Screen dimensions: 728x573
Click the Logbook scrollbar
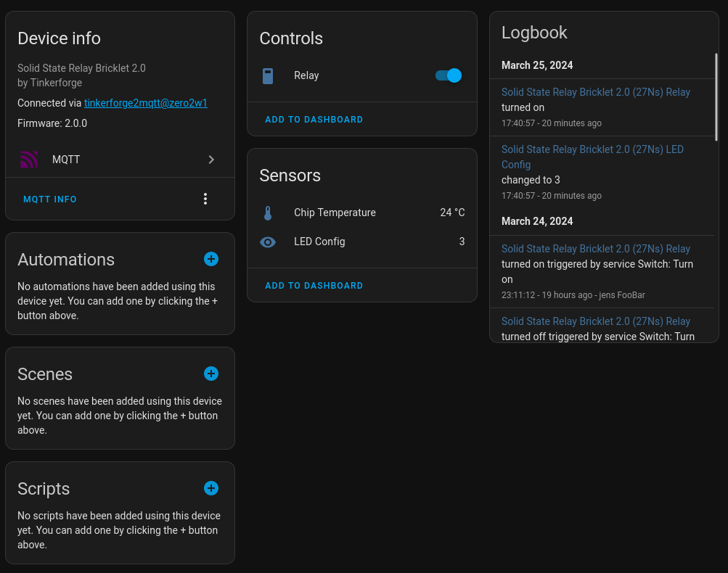[716, 97]
